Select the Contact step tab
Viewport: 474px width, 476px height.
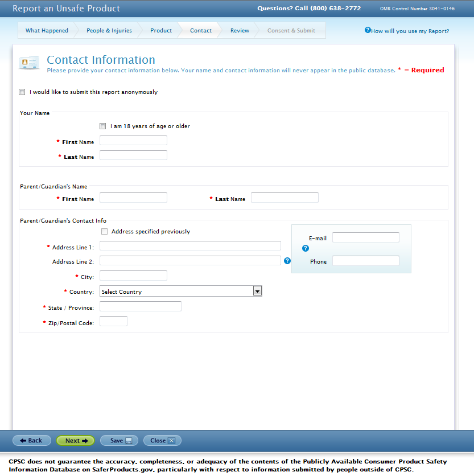pyautogui.click(x=201, y=30)
